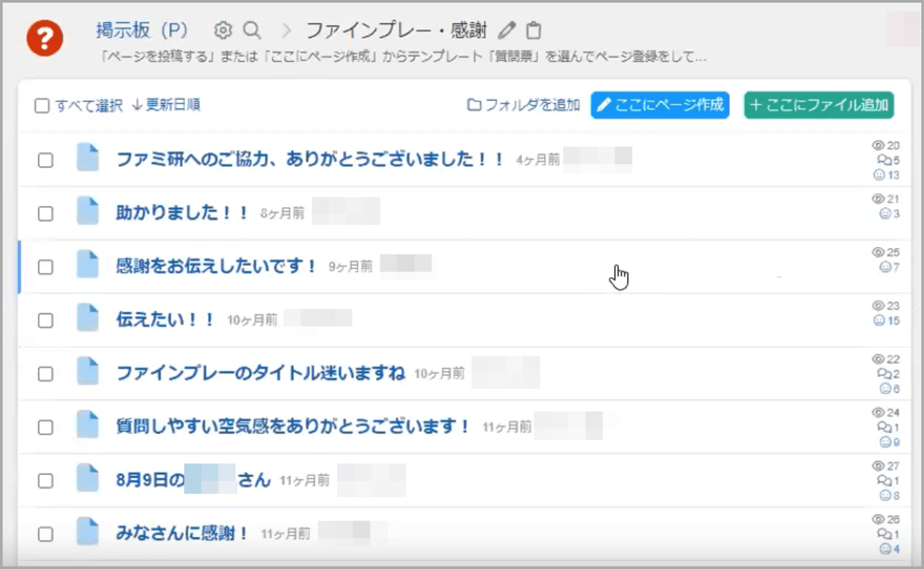Viewport: 924px width, 569px height.
Task: Click the pencil icon to edit the board title
Action: coord(507,31)
